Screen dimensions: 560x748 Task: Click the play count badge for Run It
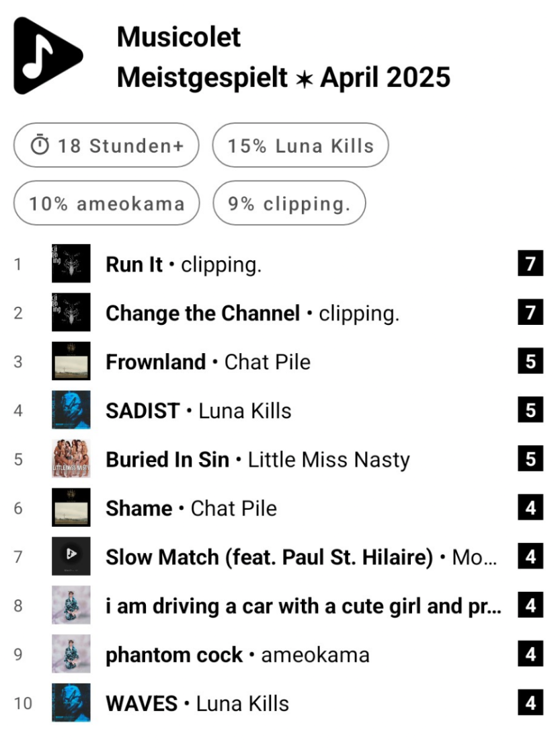(530, 263)
